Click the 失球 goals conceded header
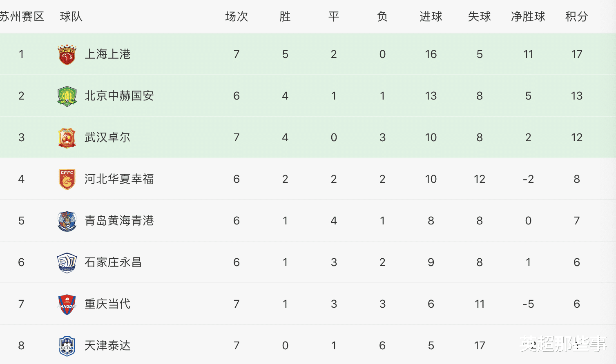Screen dimensions: 616x364 click(x=479, y=17)
